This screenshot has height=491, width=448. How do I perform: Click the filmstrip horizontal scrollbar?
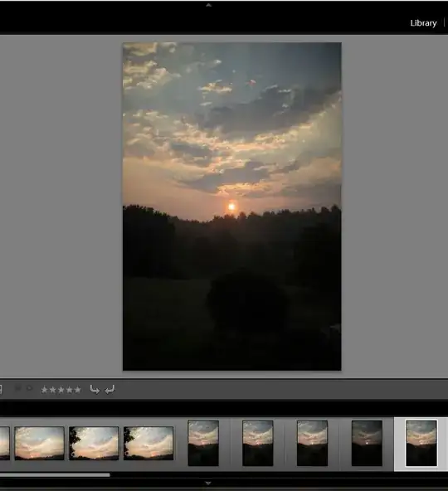click(x=55, y=474)
